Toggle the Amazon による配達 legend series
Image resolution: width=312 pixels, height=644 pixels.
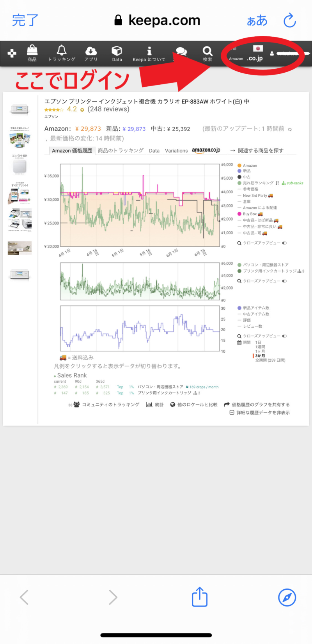pyautogui.click(x=257, y=208)
